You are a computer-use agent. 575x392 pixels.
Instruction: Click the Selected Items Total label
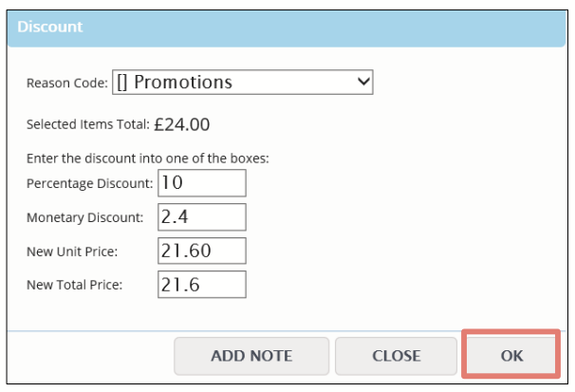(x=88, y=124)
